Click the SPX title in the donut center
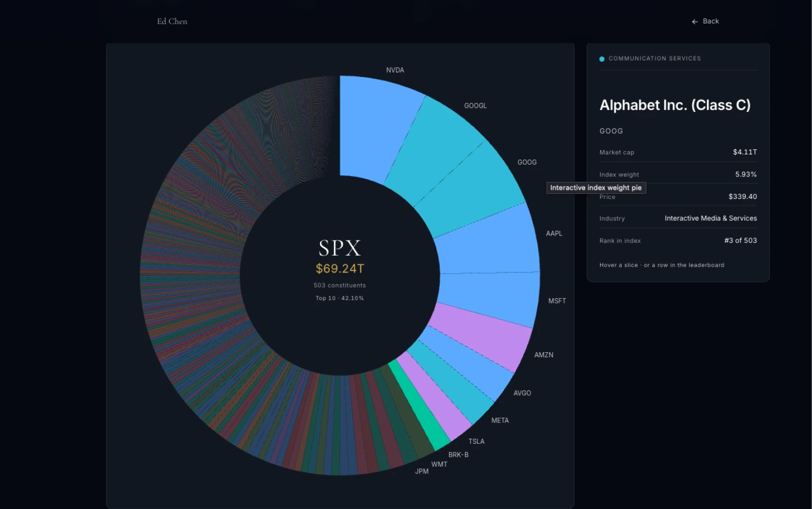Viewport: 812px width, 509px height. tap(340, 248)
